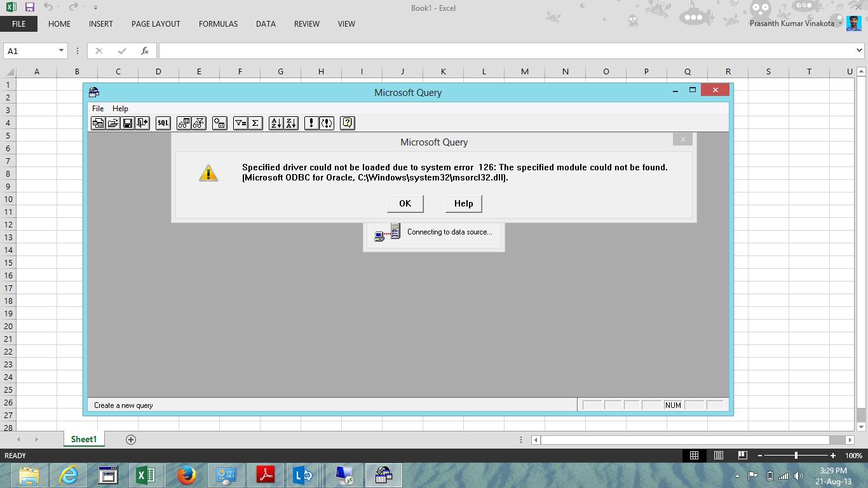The image size is (868, 488).
Task: Open File Explorer from taskbar
Action: pyautogui.click(x=29, y=475)
